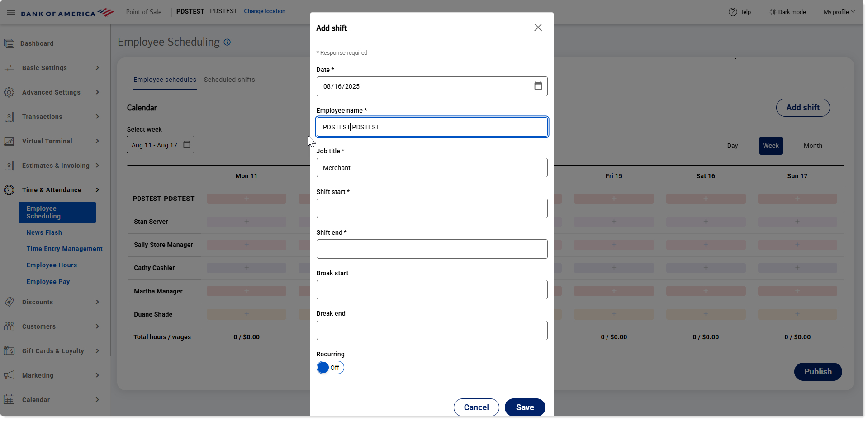Open the hamburger navigation menu
Viewport: 868px width, 421px height.
point(11,13)
